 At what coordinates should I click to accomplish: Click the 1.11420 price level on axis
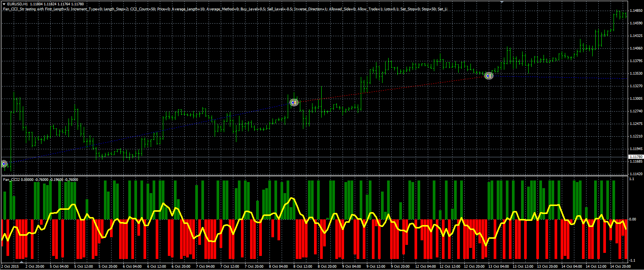(x=636, y=174)
